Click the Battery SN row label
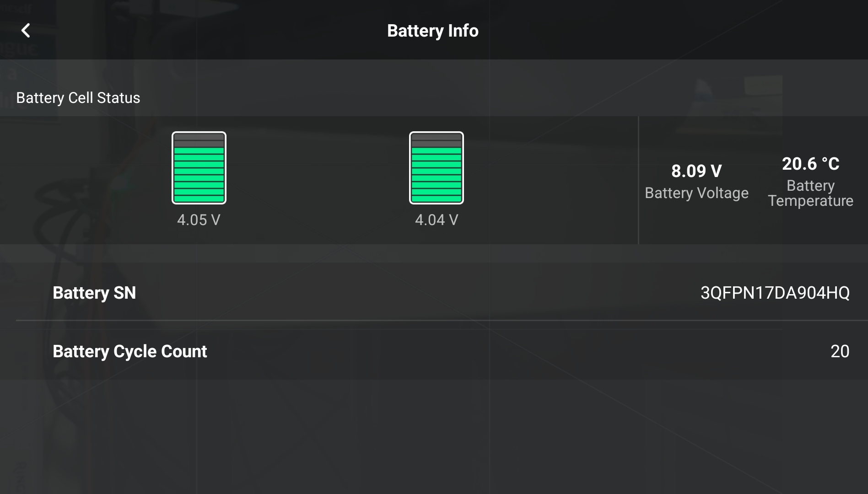This screenshot has height=494, width=868. click(94, 293)
